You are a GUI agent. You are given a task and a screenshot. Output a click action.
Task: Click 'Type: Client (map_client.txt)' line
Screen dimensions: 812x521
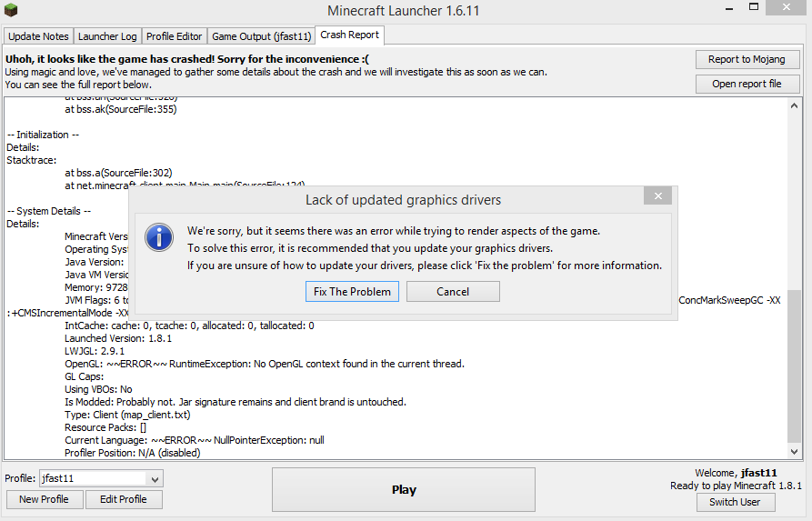click(127, 415)
